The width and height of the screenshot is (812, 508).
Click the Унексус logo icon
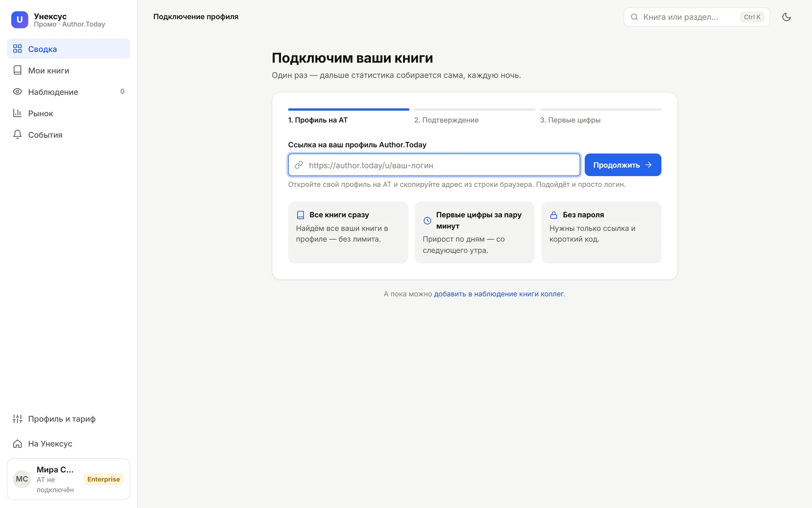tap(20, 20)
